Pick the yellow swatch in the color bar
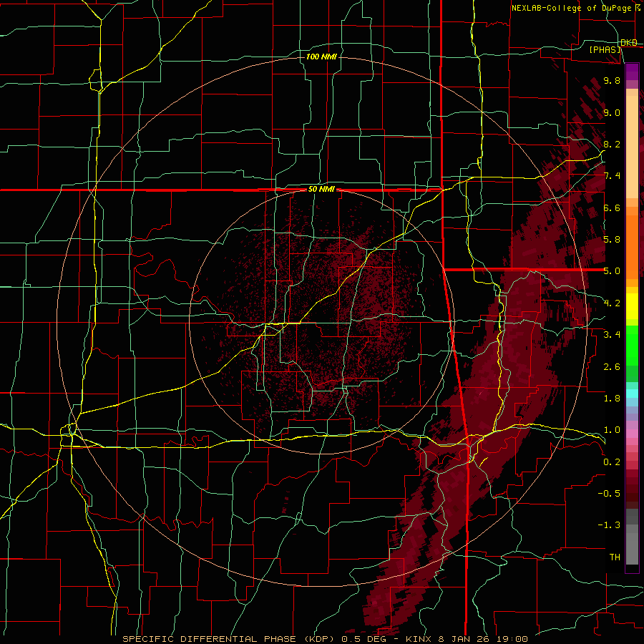The image size is (644, 644). [x=632, y=306]
